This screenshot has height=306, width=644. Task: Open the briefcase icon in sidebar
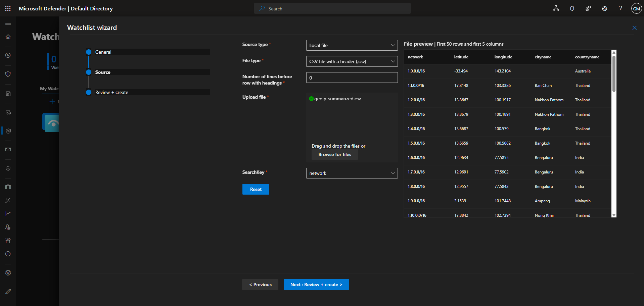point(8,187)
